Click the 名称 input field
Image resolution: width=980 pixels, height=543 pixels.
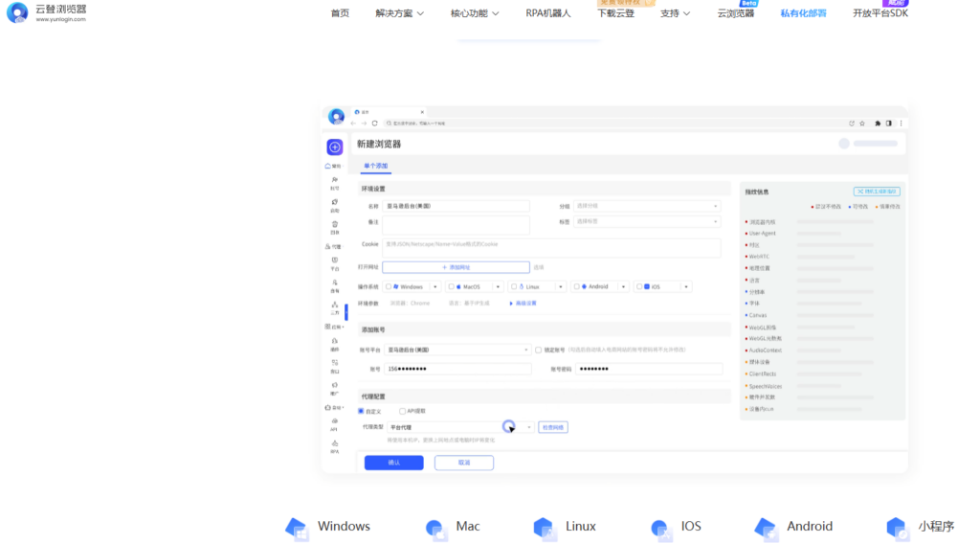pyautogui.click(x=457, y=206)
